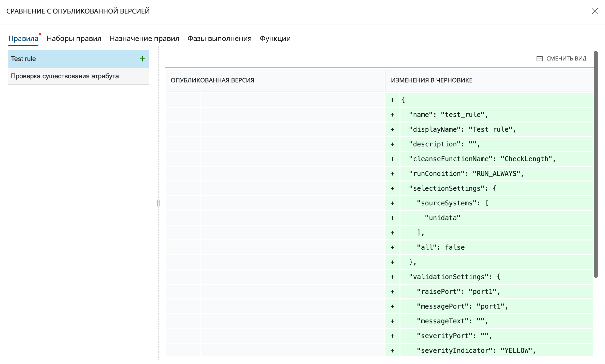This screenshot has height=364, width=605.
Task: Click the "runCondition" code line
Action: click(466, 174)
